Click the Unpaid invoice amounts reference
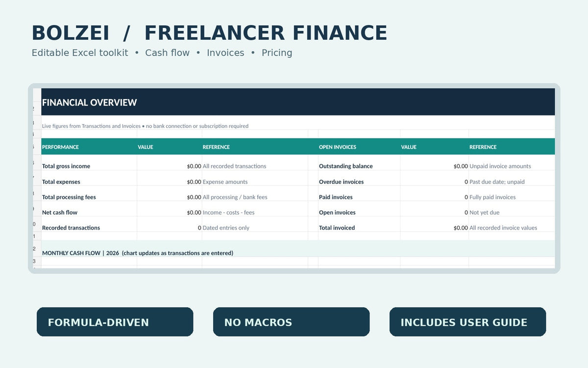 [x=500, y=166]
